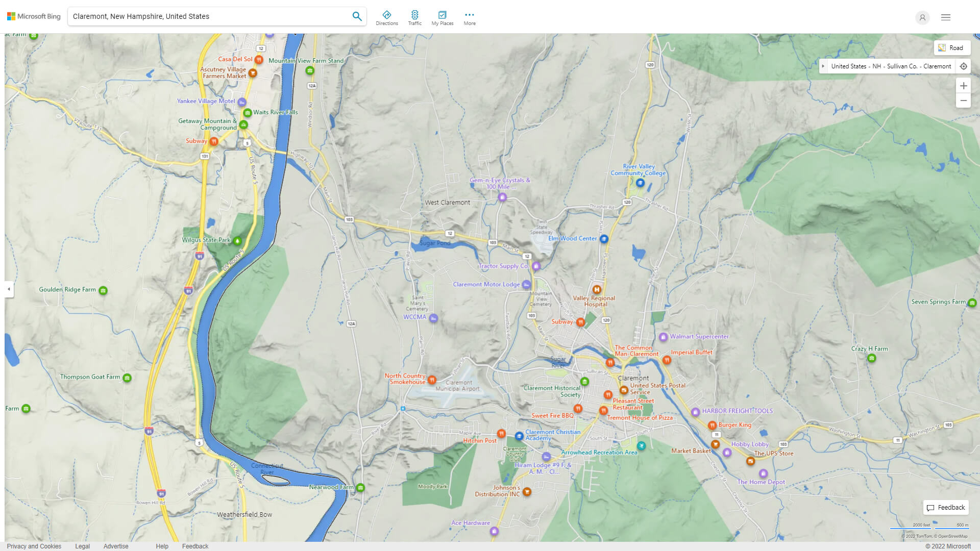
Task: Select the Walmart Supercenter map pin
Action: click(664, 337)
